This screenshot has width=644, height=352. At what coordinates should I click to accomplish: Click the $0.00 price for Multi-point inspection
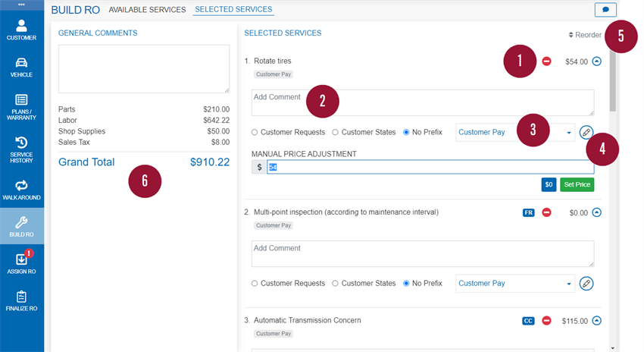point(578,212)
